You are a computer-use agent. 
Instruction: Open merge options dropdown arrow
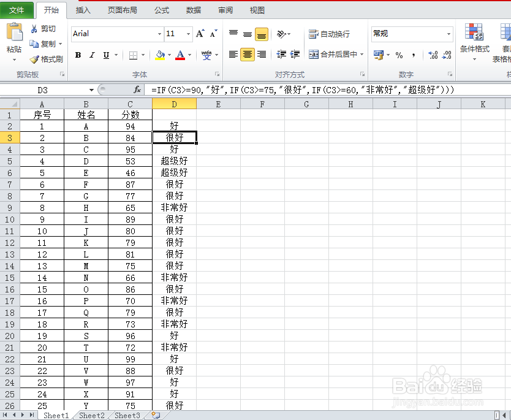[361, 55]
